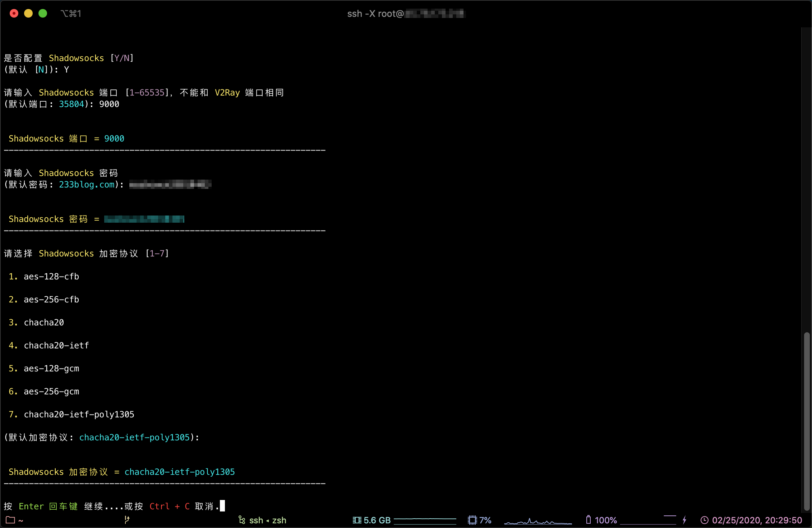812x528 pixels.
Task: Click the window title 'ssh -X root@'
Action: (375, 14)
